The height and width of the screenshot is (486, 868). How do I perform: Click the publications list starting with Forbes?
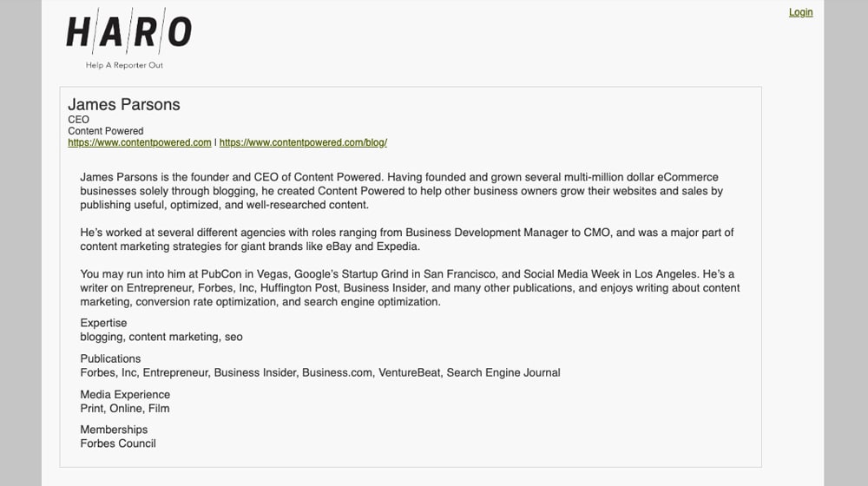[319, 372]
